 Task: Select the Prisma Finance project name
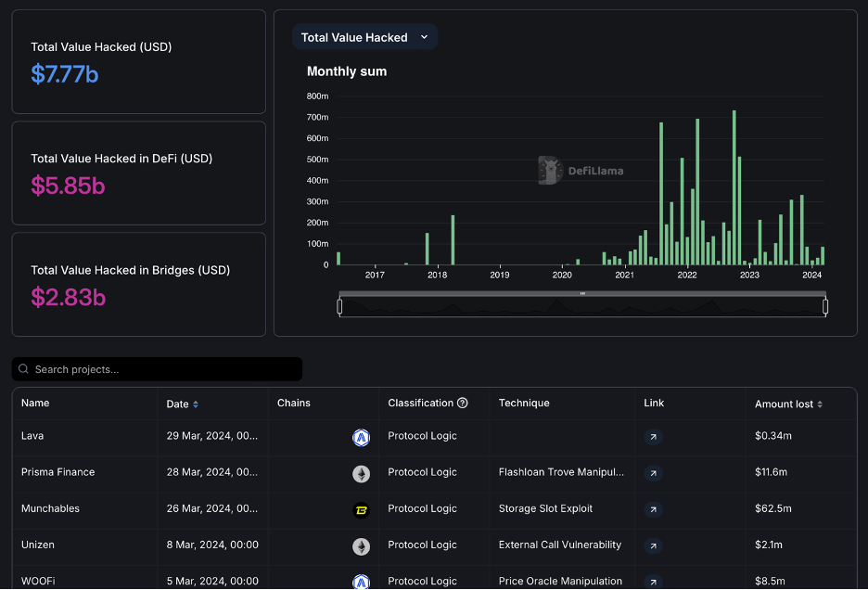pos(57,472)
